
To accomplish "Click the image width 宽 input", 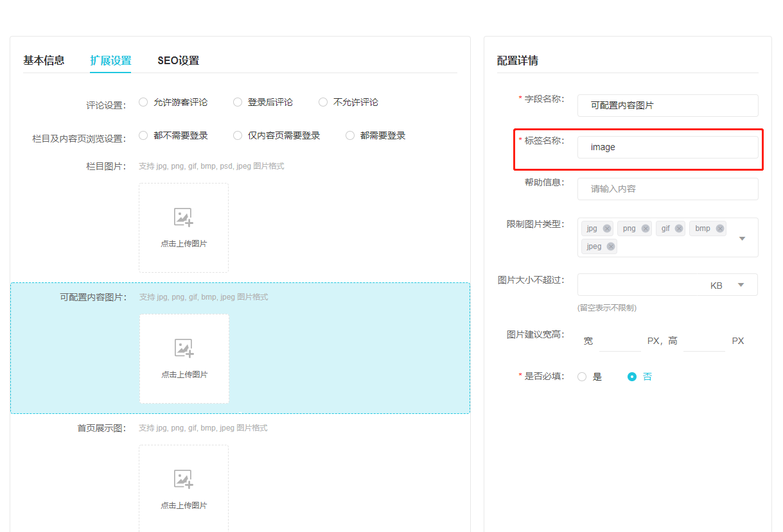I will click(620, 341).
